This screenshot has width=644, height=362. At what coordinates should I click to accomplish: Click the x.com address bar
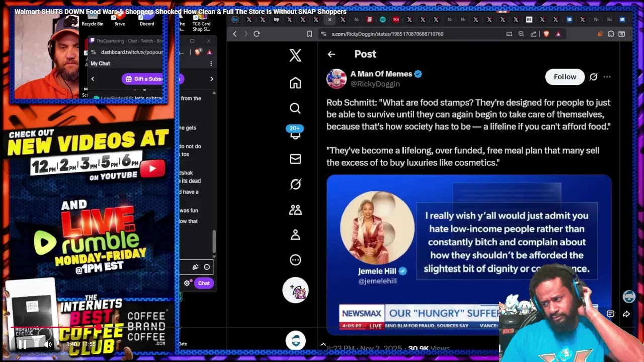tap(387, 34)
